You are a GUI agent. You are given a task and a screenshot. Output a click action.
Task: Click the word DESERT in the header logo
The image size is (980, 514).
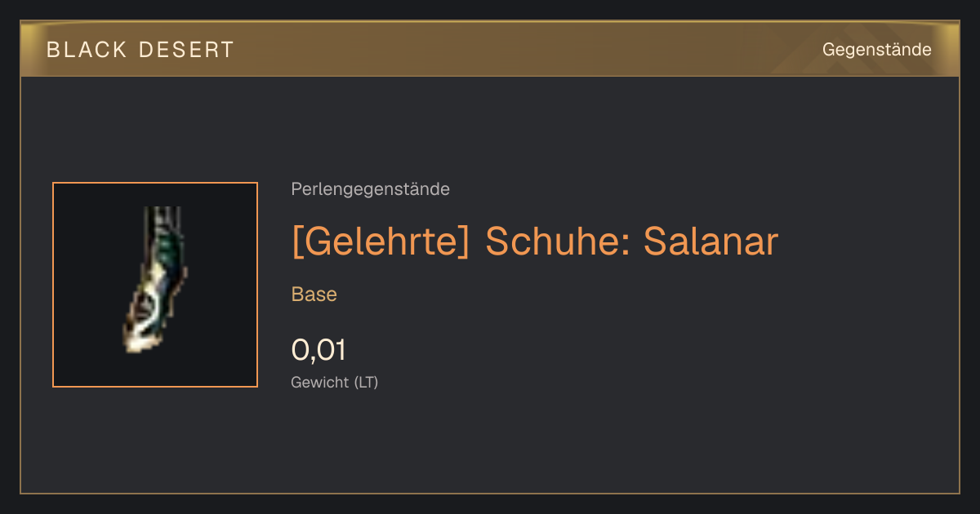(186, 50)
